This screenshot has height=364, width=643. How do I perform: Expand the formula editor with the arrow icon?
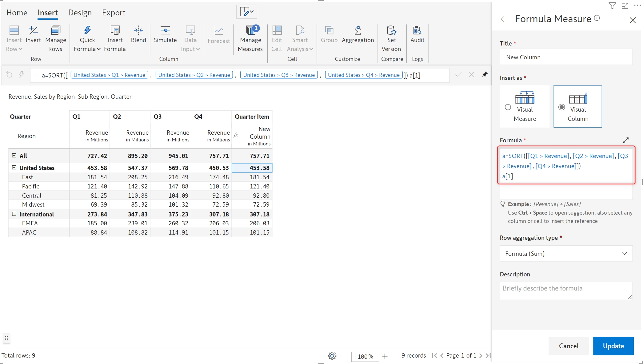tap(626, 140)
